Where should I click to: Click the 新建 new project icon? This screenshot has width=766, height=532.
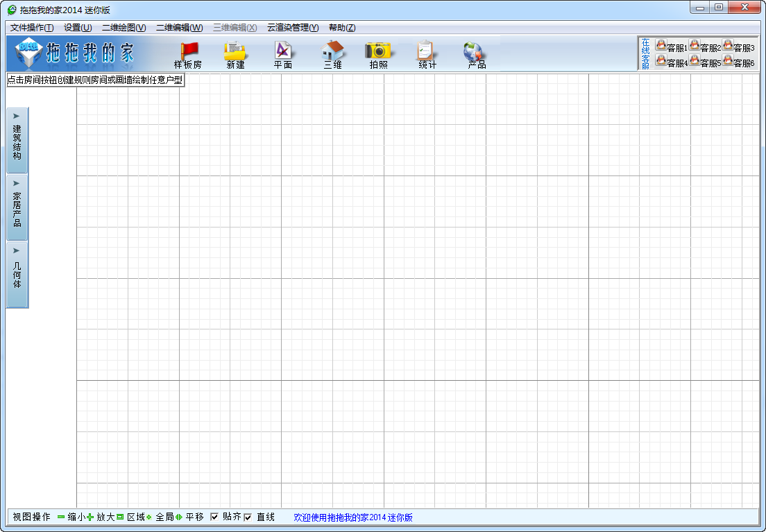(x=235, y=55)
